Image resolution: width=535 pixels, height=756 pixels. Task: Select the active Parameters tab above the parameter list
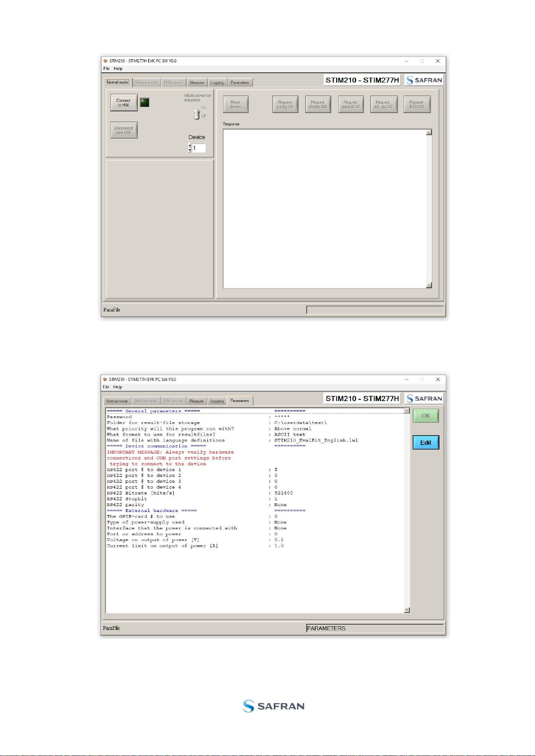240,401
